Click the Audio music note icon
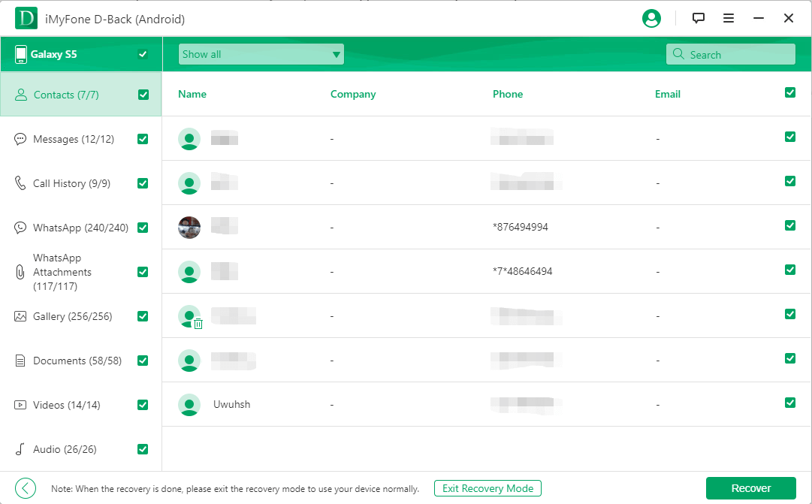812x504 pixels. (x=20, y=449)
